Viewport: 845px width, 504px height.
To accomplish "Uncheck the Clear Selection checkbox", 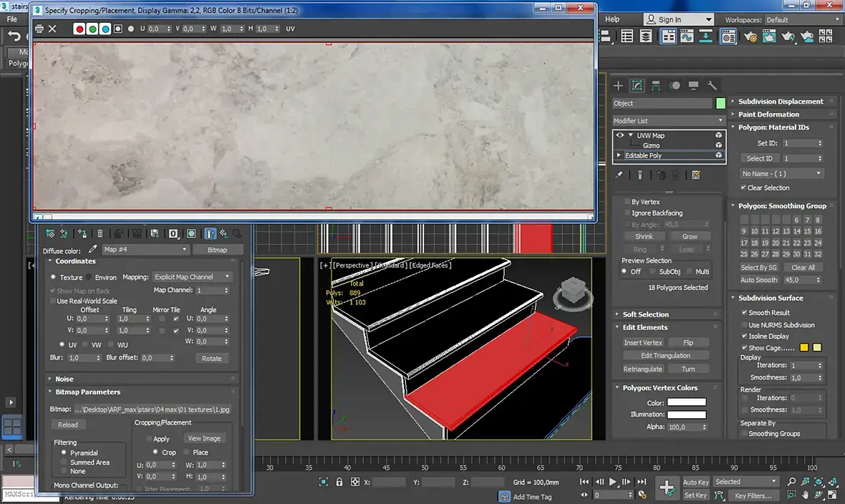I will click(743, 188).
